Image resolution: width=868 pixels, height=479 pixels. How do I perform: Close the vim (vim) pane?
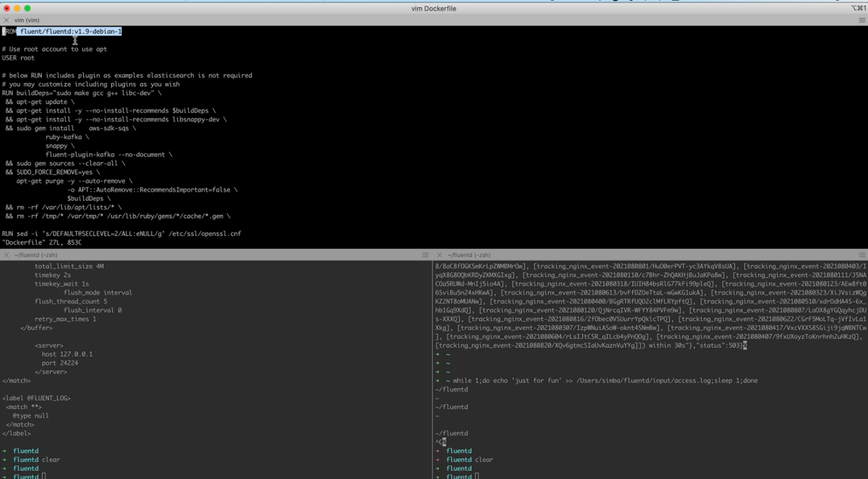coord(7,20)
